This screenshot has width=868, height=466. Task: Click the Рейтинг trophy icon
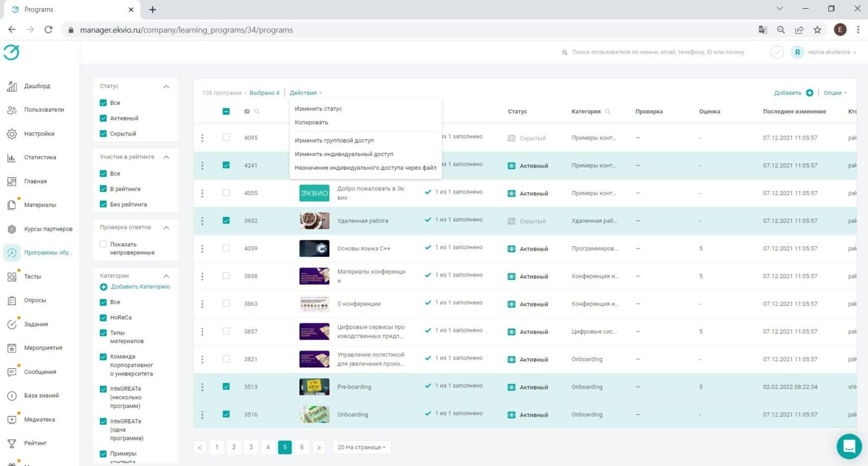(x=12, y=444)
